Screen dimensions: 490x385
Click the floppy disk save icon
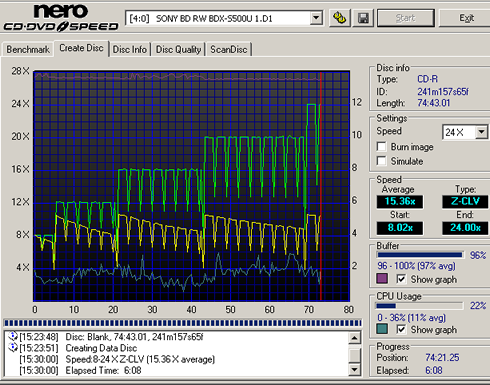coord(363,18)
